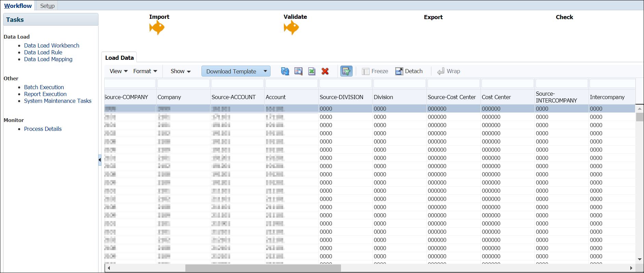Open the Show dropdown

click(x=181, y=71)
